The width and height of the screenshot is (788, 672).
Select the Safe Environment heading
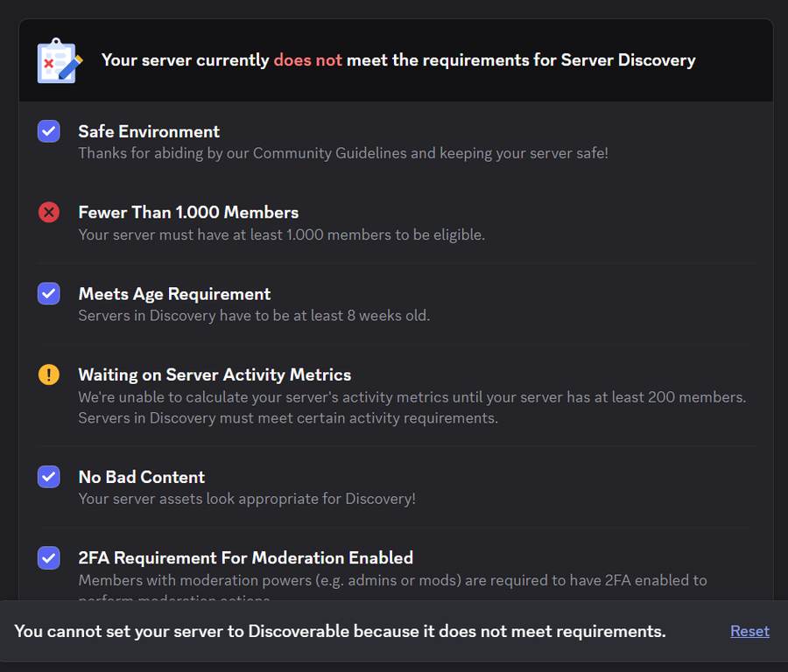149,131
